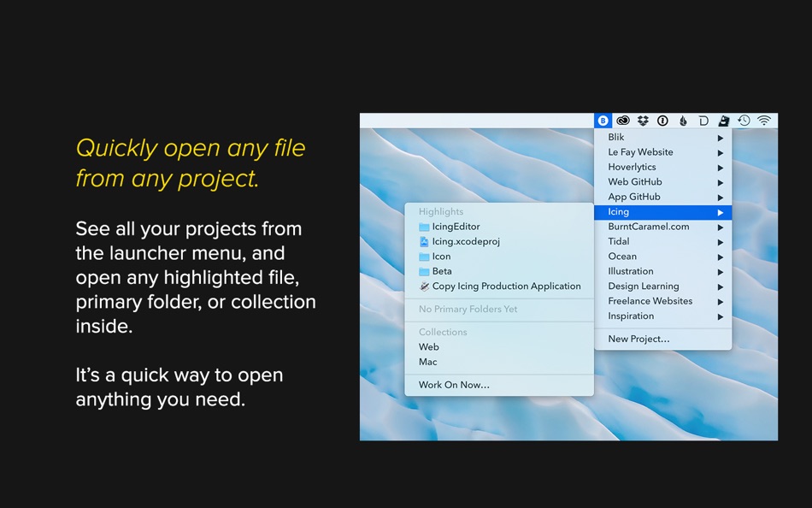Viewport: 812px width, 508px height.
Task: Open the Icing.xcodeproj file highlight
Action: click(x=499, y=241)
